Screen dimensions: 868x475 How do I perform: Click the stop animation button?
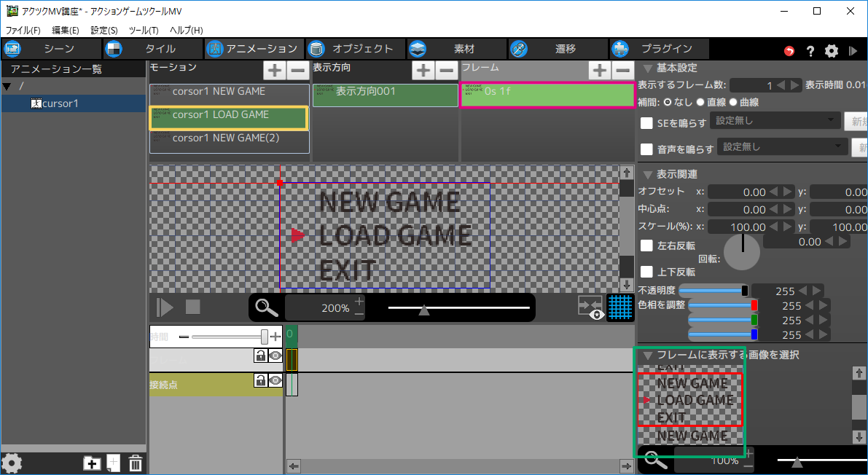pos(192,307)
